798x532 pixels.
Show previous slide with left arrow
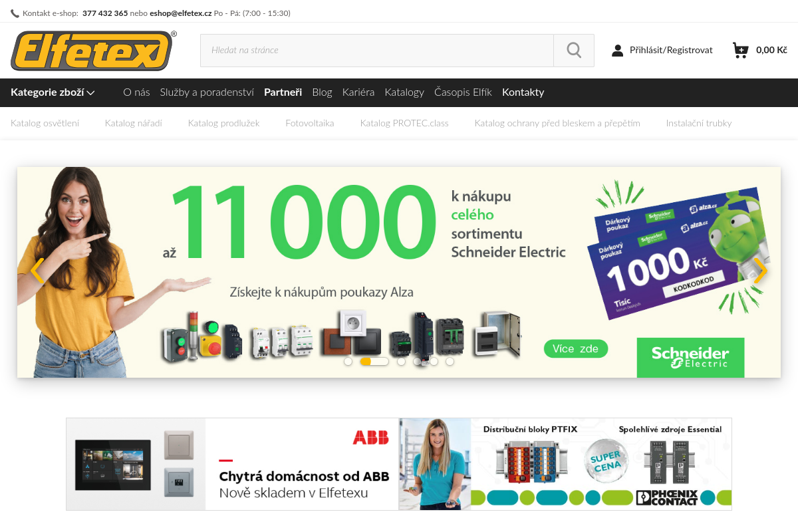37,271
